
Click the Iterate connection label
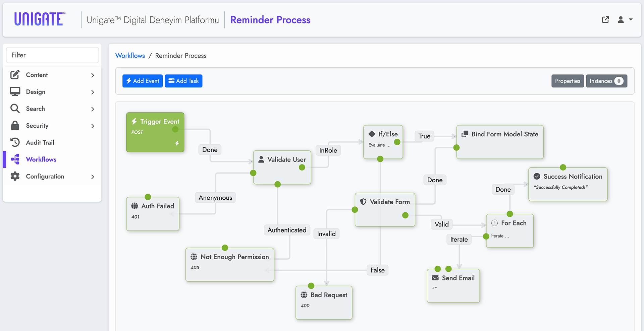point(459,239)
